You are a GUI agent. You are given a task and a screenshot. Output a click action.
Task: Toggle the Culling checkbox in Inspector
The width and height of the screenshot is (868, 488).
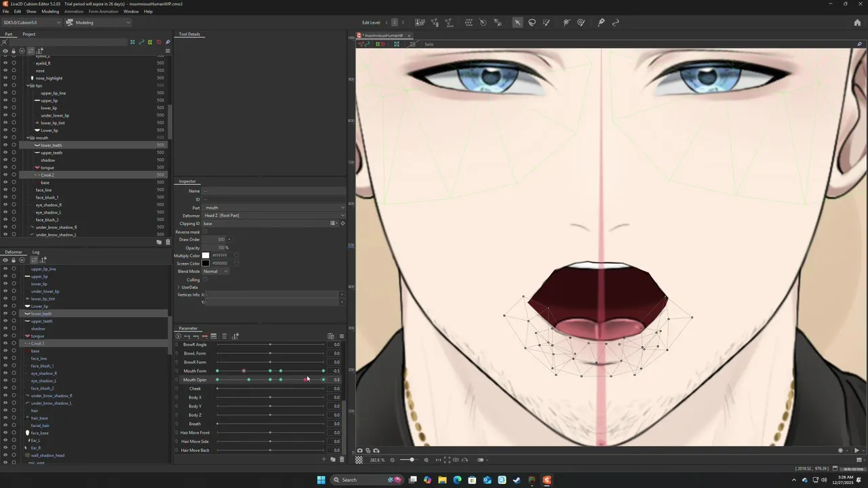(x=205, y=279)
